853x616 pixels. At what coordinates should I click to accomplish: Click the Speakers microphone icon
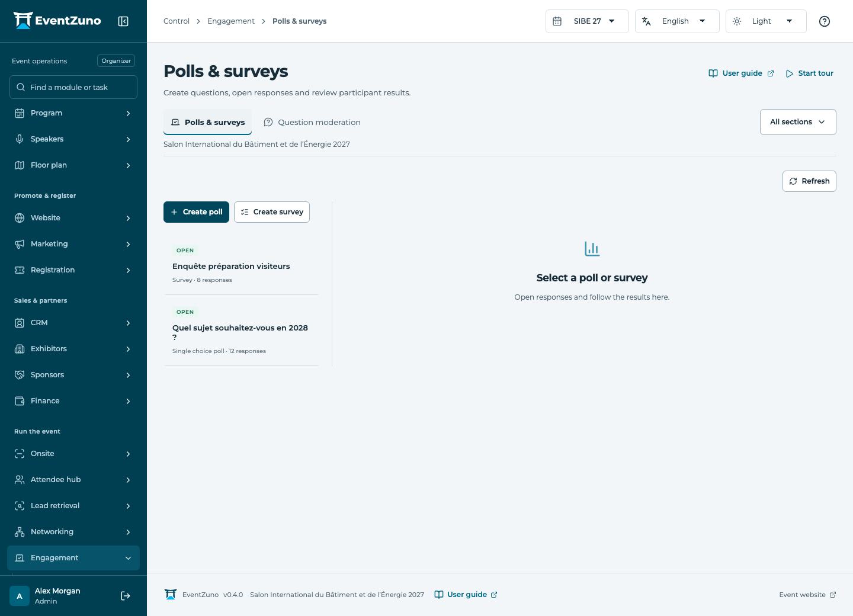tap(20, 139)
